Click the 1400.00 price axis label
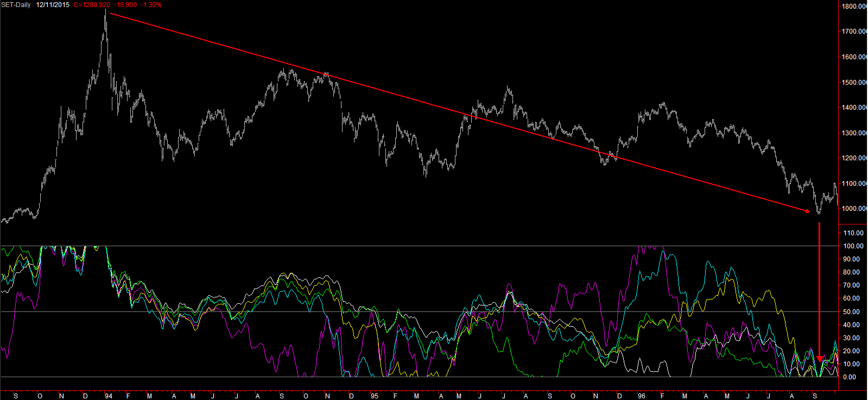Screen dimensions: 868x400 854,108
